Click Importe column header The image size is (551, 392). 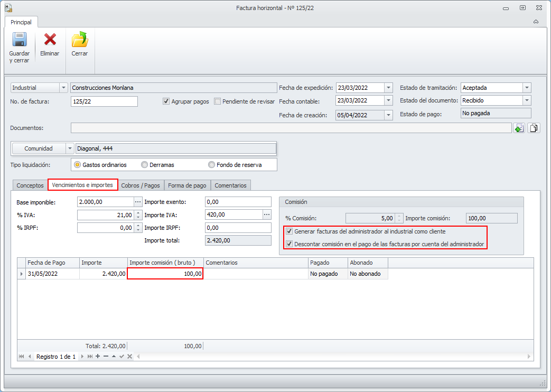pos(104,263)
